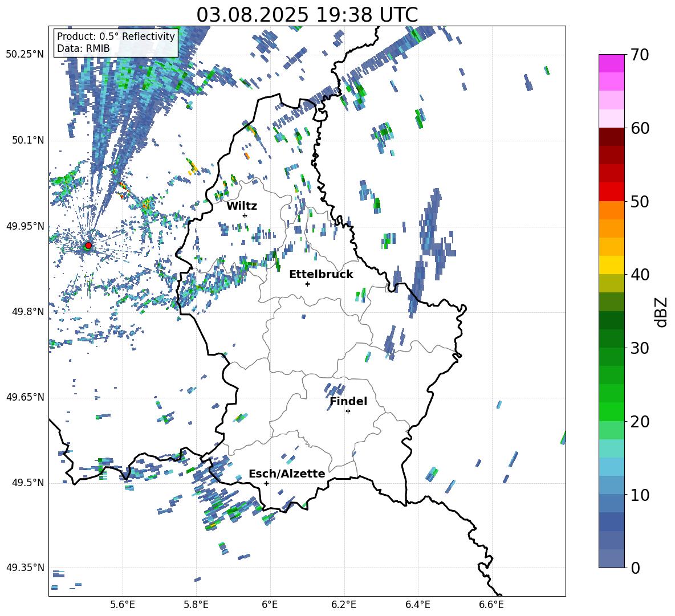Click the 70 colorbar tick label

pyautogui.click(x=640, y=55)
